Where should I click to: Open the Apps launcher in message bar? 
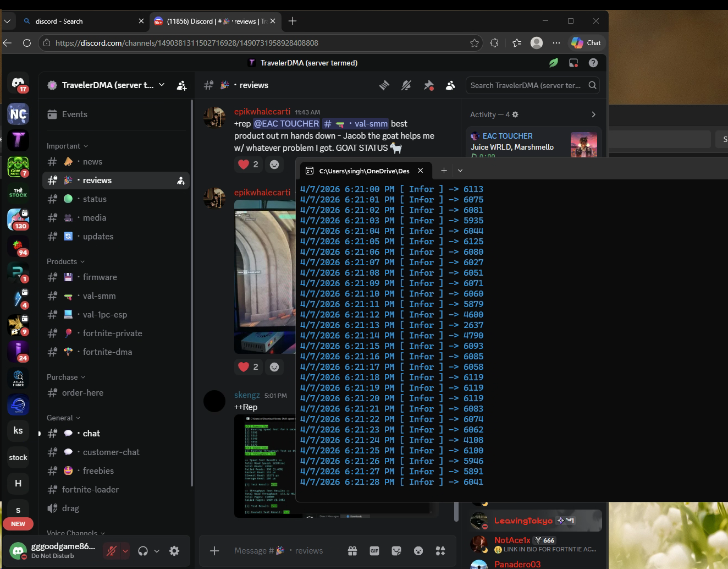click(x=440, y=551)
